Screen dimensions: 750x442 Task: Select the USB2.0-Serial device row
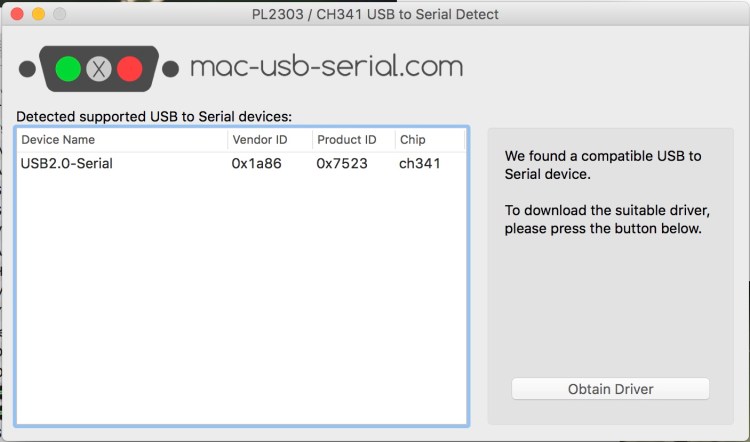(x=67, y=164)
